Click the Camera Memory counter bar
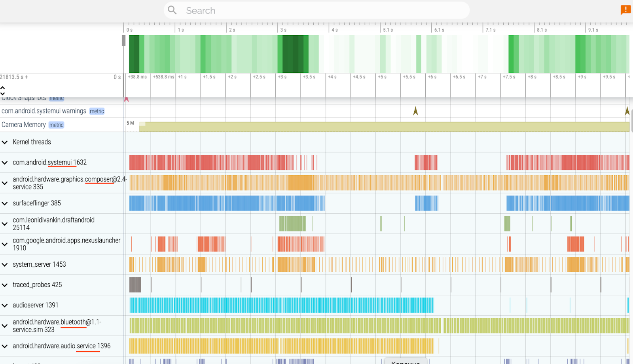 coord(384,127)
